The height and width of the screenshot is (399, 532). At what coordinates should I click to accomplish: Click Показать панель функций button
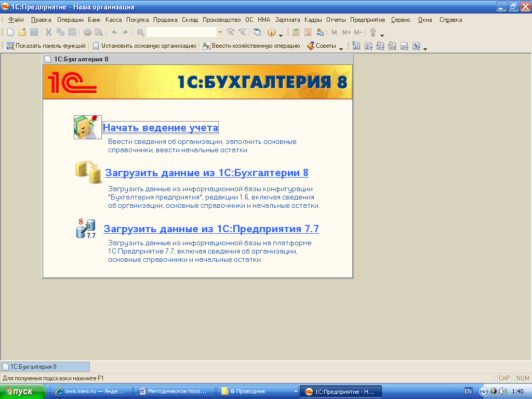46,46
